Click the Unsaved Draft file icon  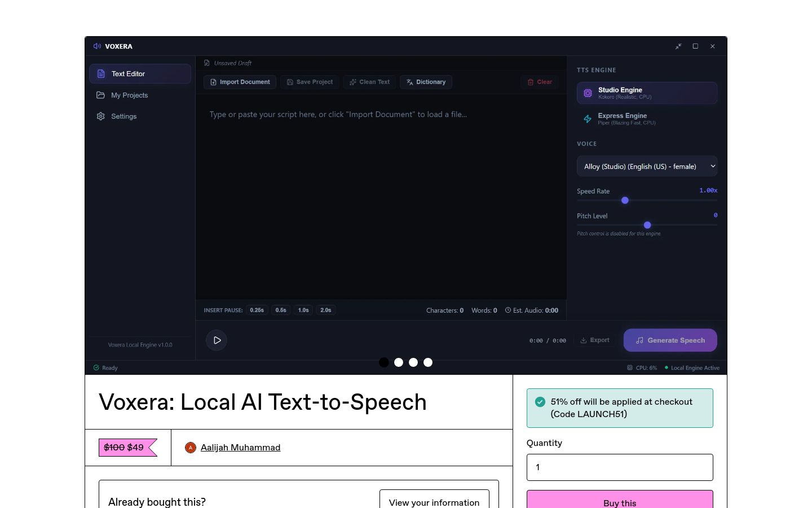207,63
